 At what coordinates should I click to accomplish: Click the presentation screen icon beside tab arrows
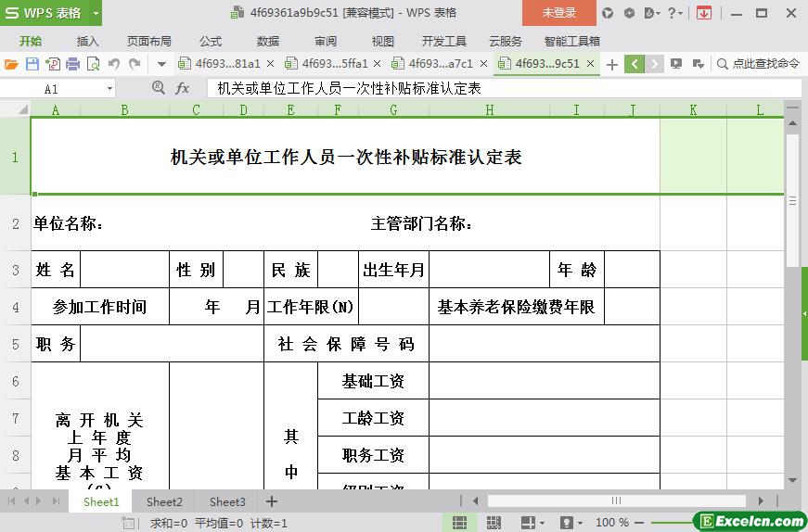[x=676, y=64]
